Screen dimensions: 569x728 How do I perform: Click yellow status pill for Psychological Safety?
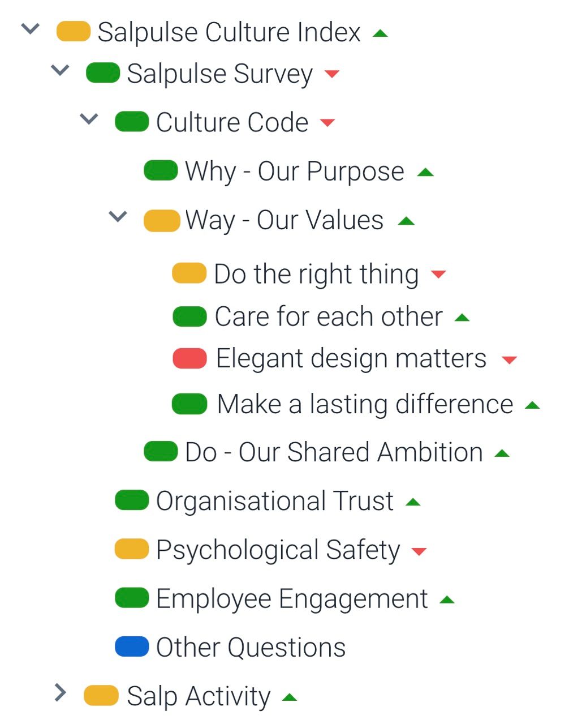pos(132,549)
